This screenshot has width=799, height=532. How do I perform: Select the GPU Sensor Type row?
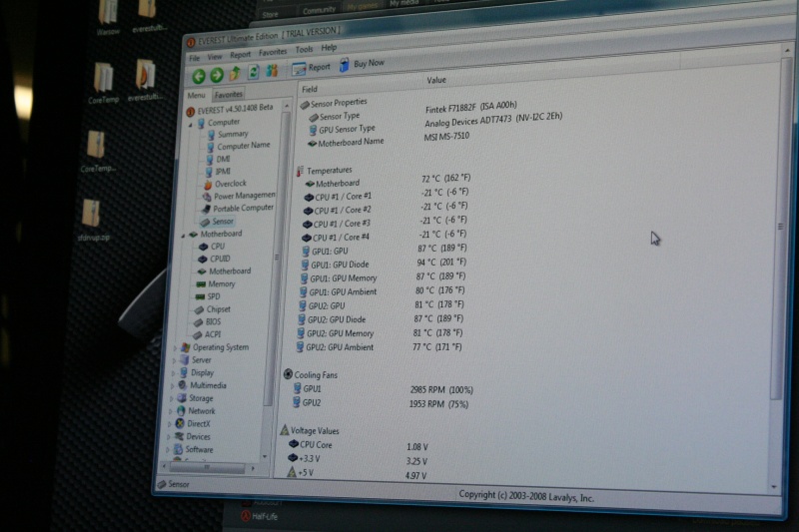point(435,125)
